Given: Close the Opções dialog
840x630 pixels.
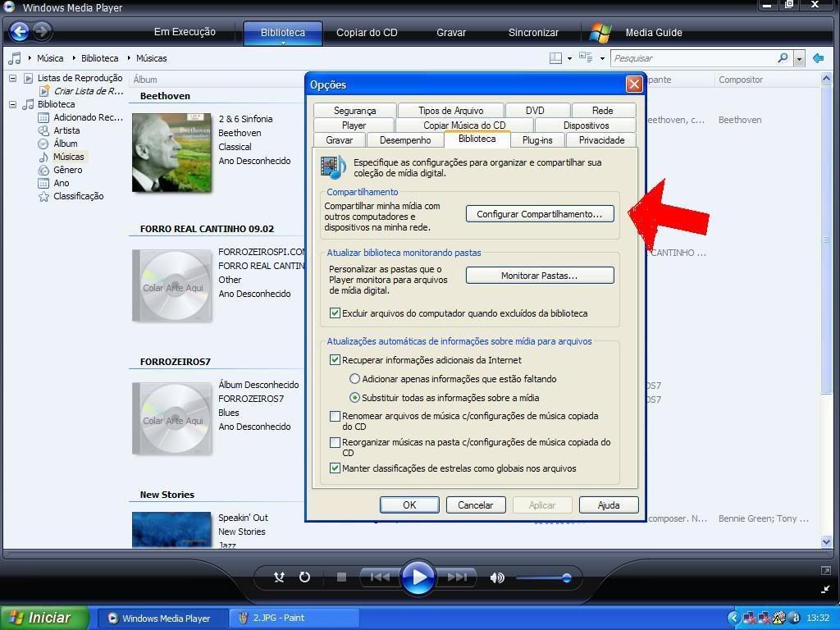Looking at the screenshot, I should (634, 84).
